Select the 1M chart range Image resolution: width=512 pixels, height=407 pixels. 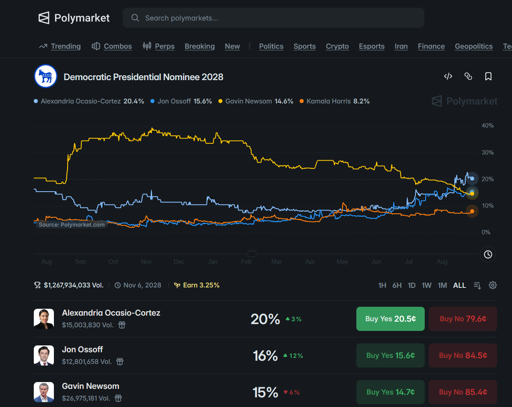tap(442, 286)
